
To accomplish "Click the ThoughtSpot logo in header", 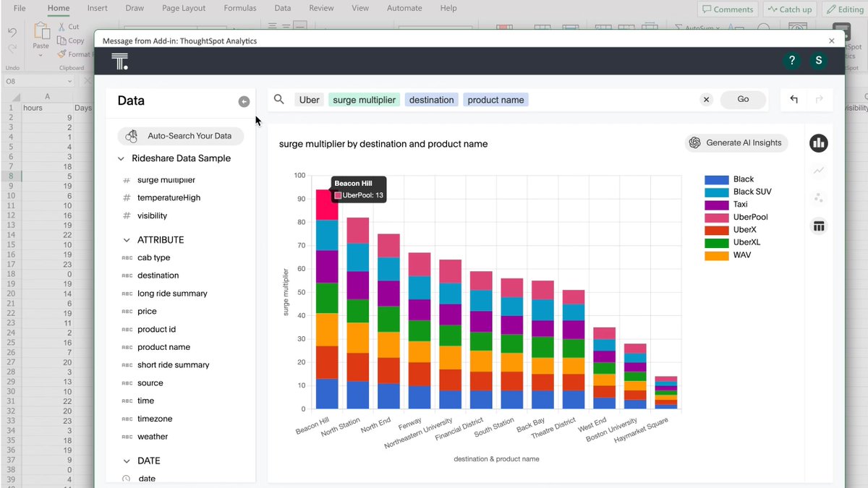I will point(120,61).
